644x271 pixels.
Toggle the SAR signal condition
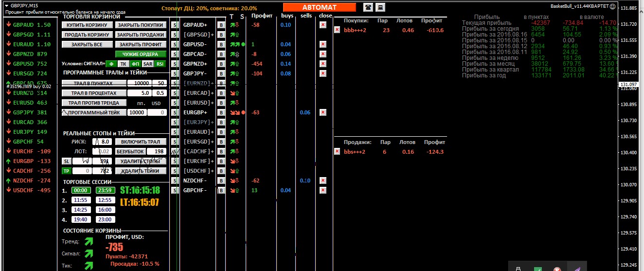(x=148, y=64)
